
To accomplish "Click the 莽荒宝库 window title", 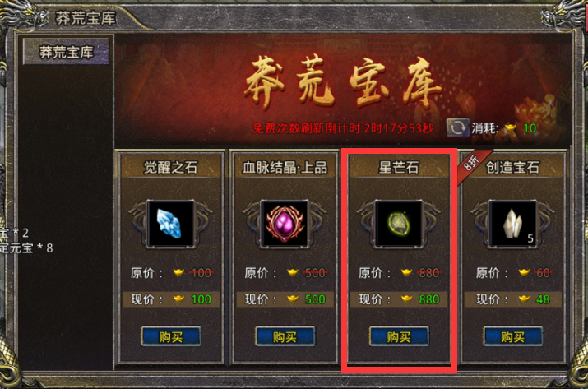I will 86,17.
